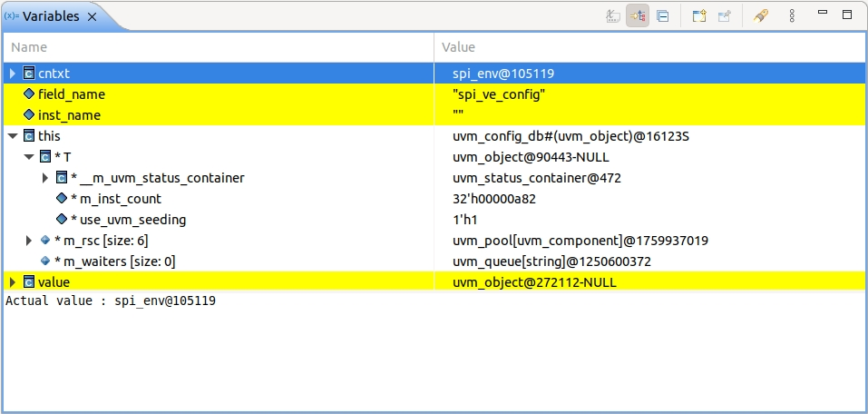Viewport: 868px width, 414px height.
Task: Expand the cntxt variable
Action: tap(13, 74)
